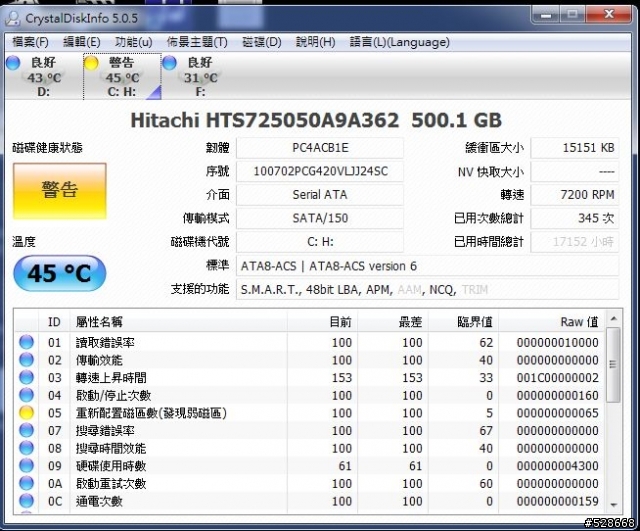Click the 臨界值 column header

[463, 322]
